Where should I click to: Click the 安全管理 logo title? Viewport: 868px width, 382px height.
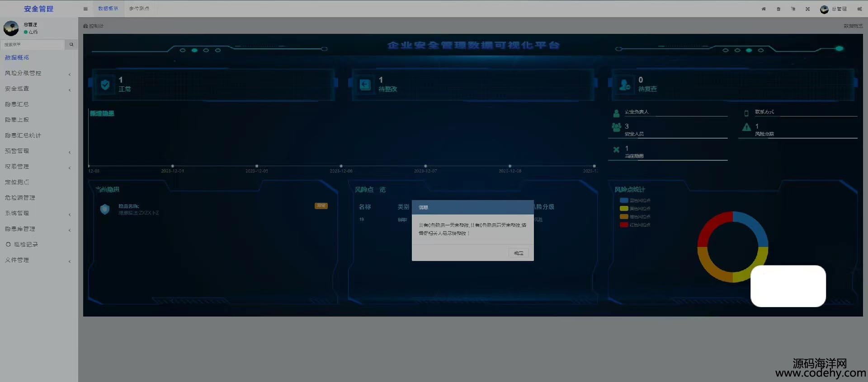tap(39, 9)
